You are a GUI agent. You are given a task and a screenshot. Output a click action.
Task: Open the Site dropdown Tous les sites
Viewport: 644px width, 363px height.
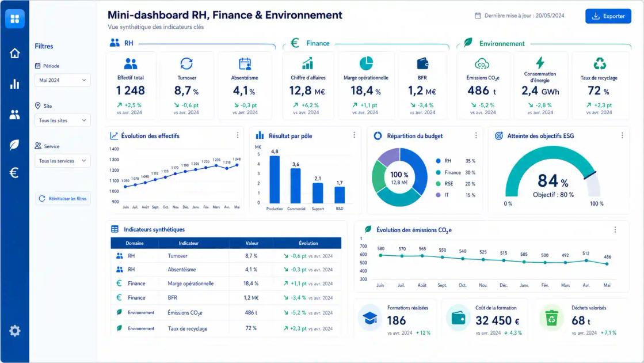pos(62,120)
